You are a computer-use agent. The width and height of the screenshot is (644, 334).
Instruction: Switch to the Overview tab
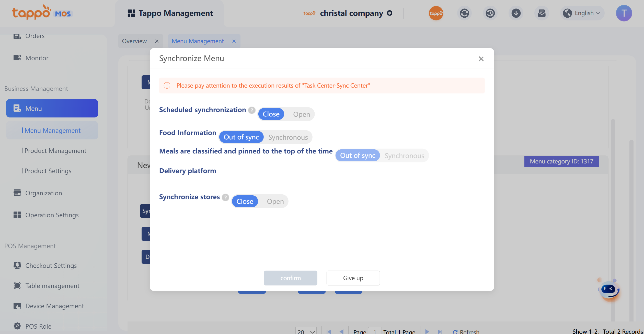coord(134,41)
